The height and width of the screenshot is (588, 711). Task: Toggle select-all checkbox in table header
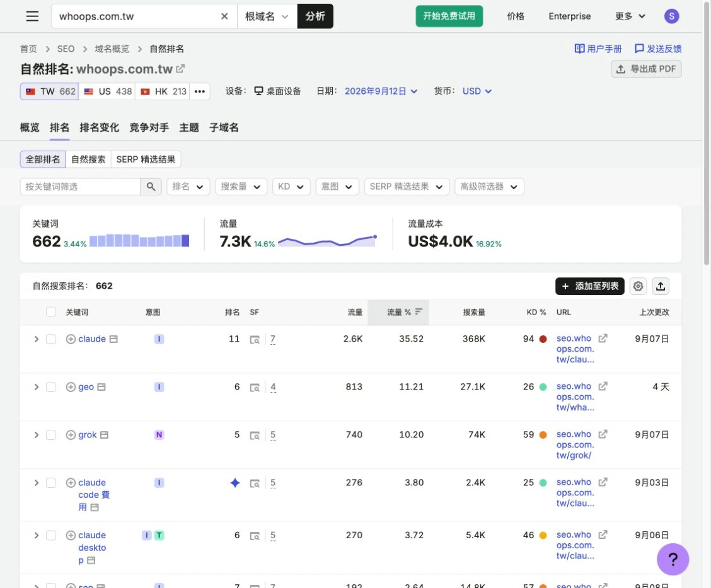(51, 312)
